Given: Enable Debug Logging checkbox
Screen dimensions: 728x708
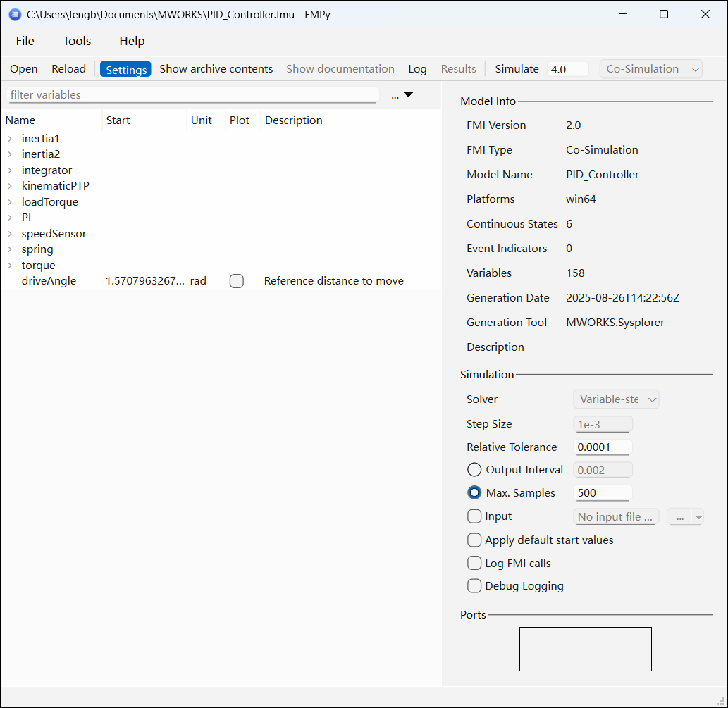Looking at the screenshot, I should [x=475, y=586].
